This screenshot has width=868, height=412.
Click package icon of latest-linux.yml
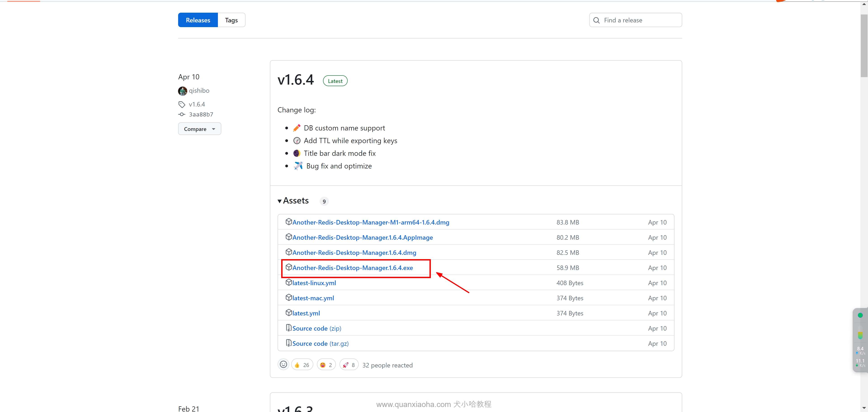(288, 282)
